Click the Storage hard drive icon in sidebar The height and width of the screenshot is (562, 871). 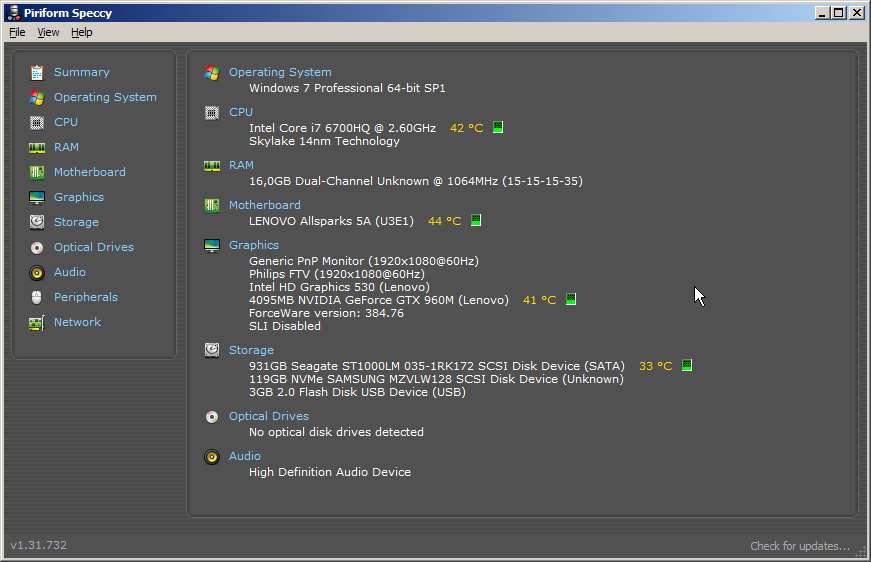pos(37,222)
